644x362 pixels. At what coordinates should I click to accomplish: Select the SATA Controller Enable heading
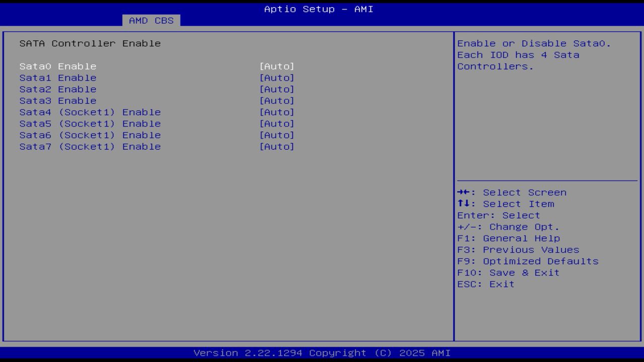pyautogui.click(x=91, y=43)
